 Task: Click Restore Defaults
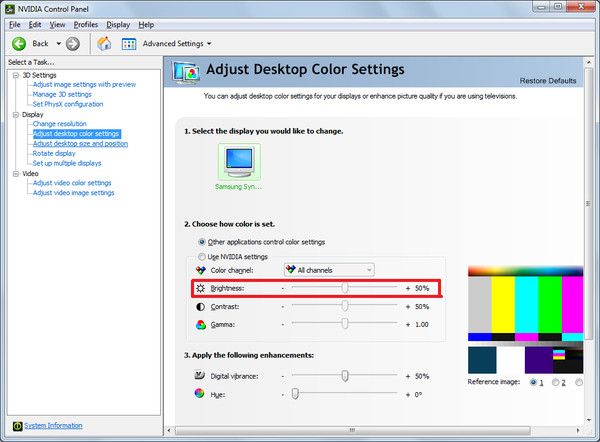coord(548,81)
